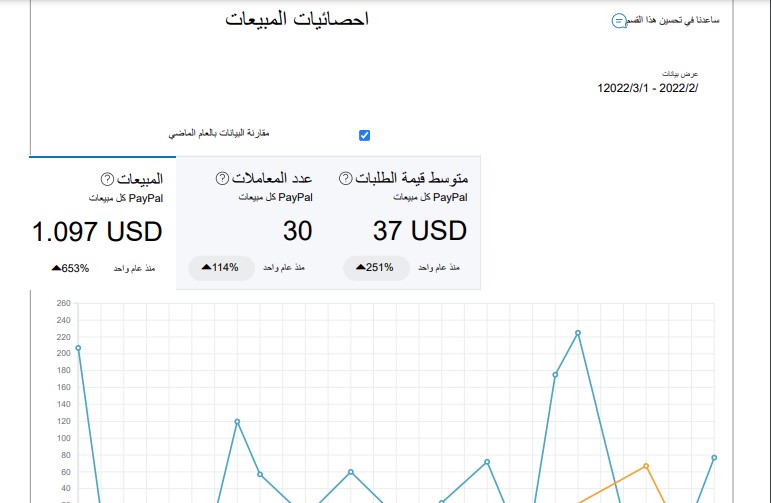Click the 37 USD average order value

pyautogui.click(x=419, y=232)
